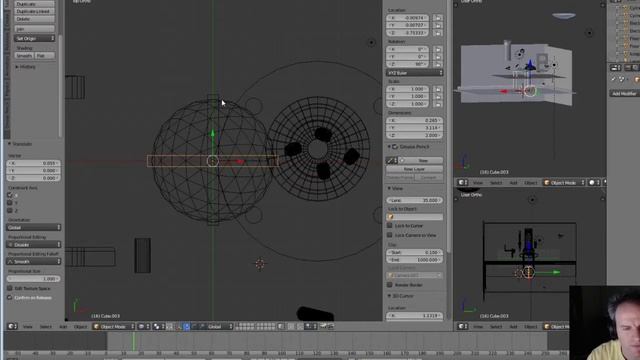Image resolution: width=640 pixels, height=360 pixels.
Task: Toggle Grease Pencil panel checkbox
Action: [x=395, y=147]
